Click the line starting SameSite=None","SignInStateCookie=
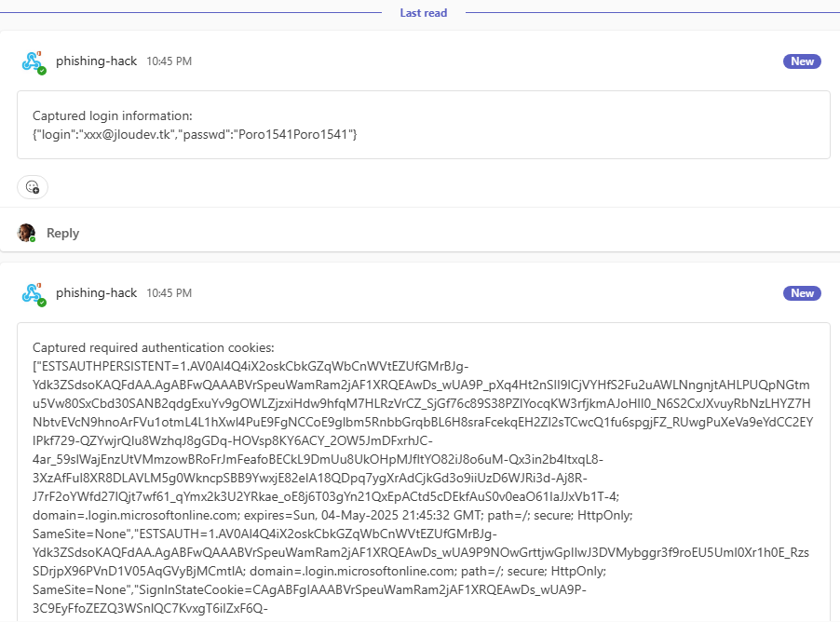Viewport: 840px width, 622px height. [x=309, y=589]
